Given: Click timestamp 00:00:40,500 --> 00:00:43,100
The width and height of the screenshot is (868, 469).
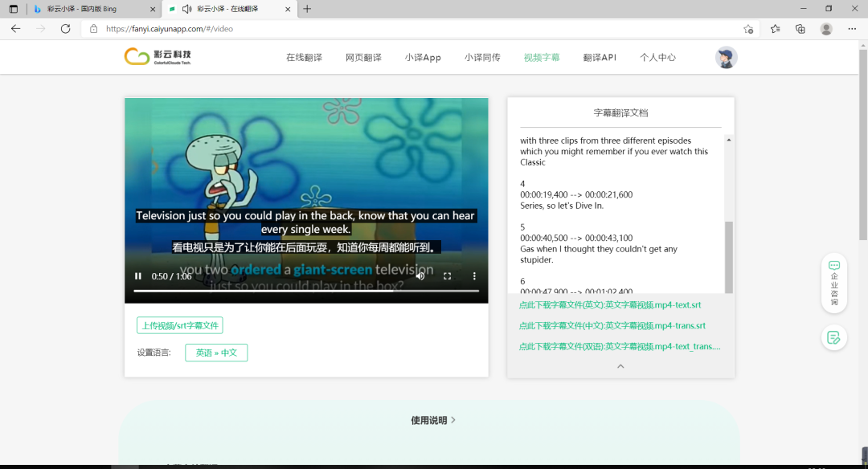Looking at the screenshot, I should (x=576, y=238).
